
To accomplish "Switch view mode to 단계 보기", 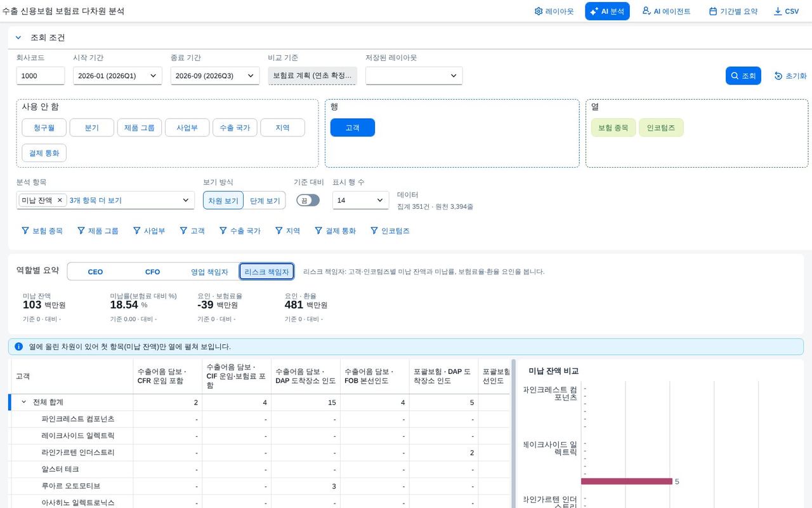I will coord(265,201).
